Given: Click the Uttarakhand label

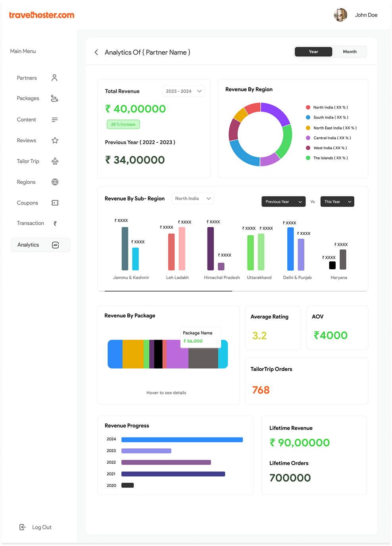Looking at the screenshot, I should [259, 278].
